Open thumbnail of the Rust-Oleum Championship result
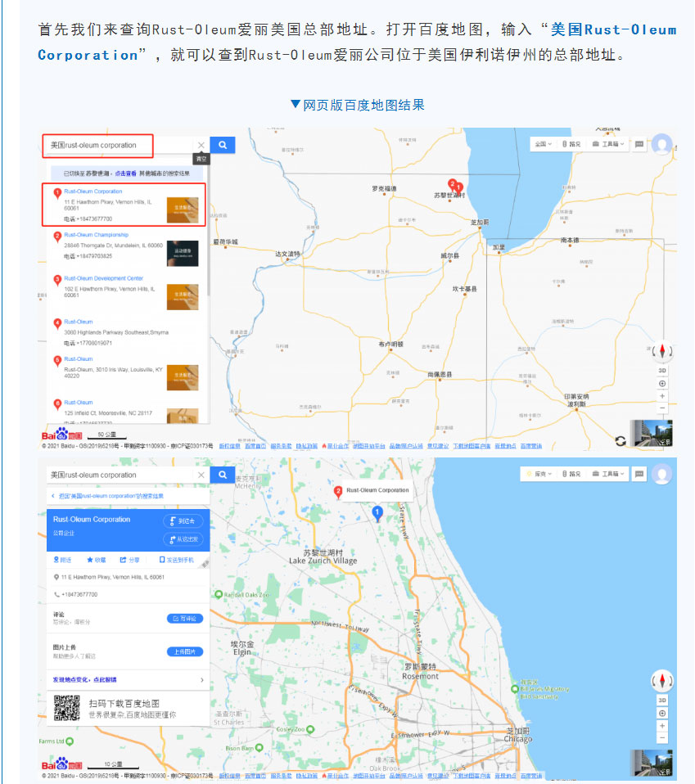This screenshot has height=784, width=695. point(183,254)
